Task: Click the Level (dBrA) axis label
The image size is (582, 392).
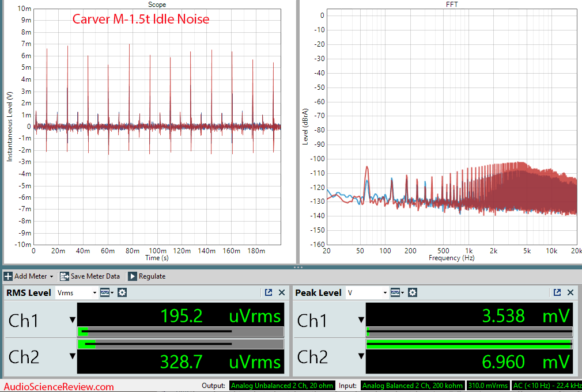Action: [305, 127]
